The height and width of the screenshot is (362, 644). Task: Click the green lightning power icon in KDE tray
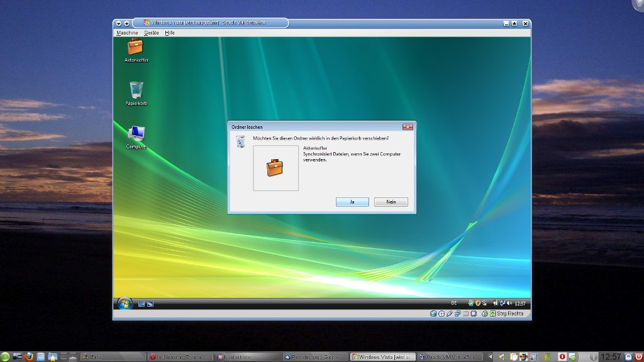[547, 357]
